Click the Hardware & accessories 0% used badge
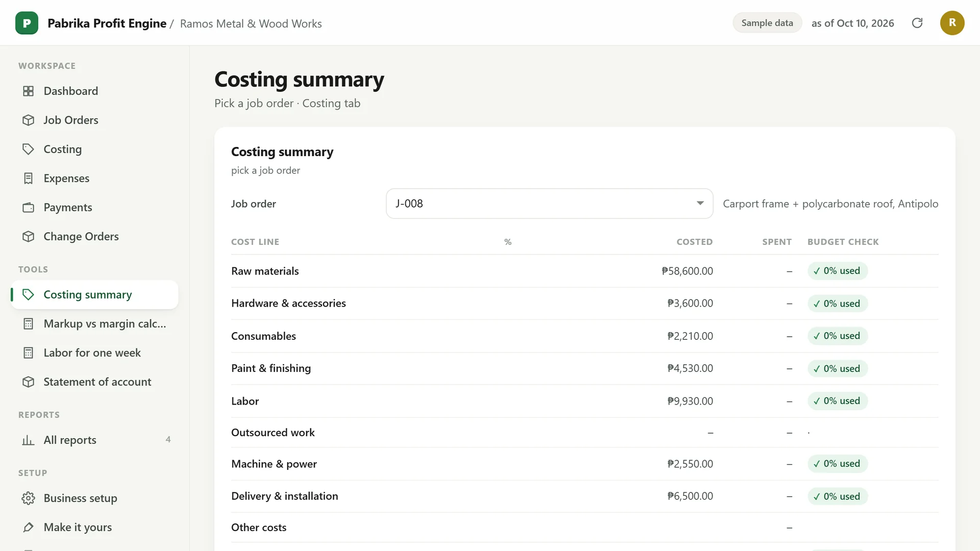 tap(837, 304)
